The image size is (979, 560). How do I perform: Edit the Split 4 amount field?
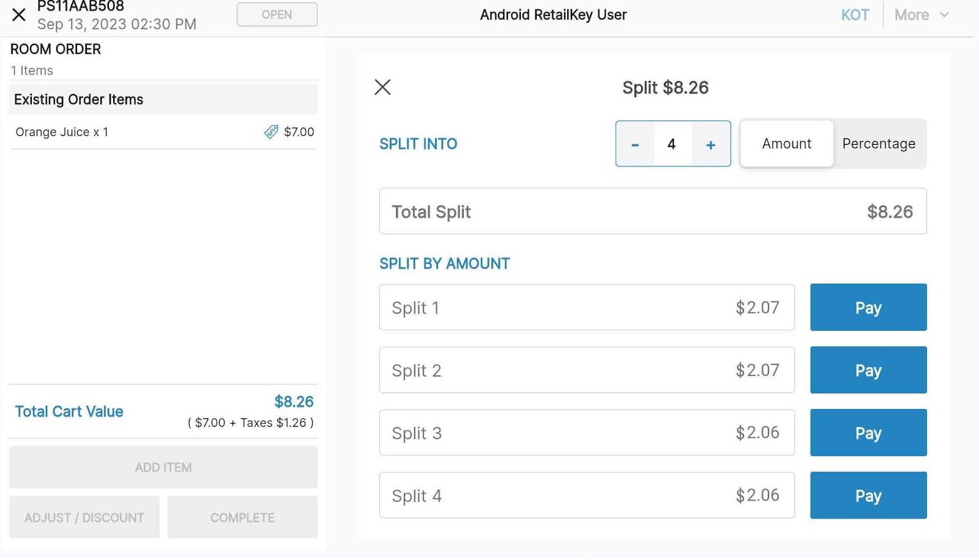point(586,495)
